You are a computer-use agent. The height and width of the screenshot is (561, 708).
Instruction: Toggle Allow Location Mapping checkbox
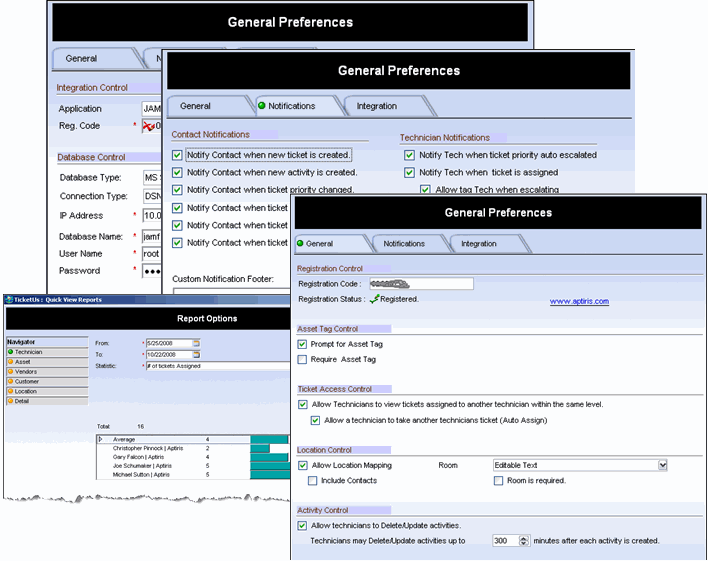[303, 465]
